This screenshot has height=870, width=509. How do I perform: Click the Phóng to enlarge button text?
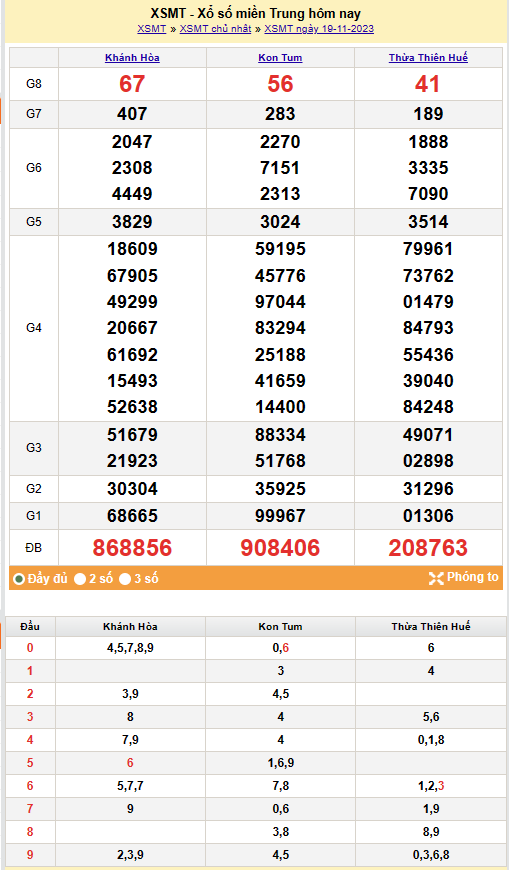pos(473,577)
